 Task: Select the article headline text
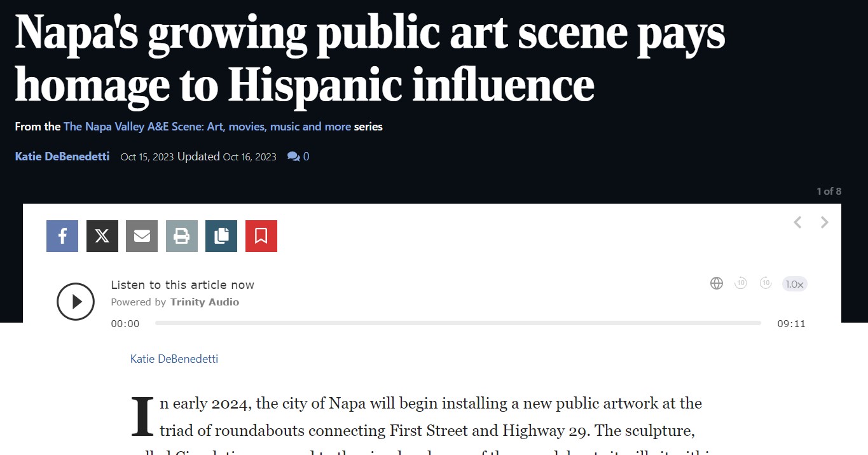click(370, 58)
